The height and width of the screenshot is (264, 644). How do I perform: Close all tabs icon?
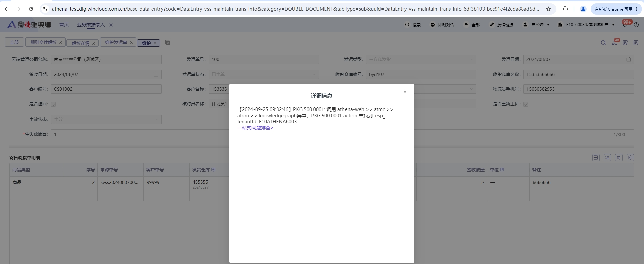(x=168, y=42)
